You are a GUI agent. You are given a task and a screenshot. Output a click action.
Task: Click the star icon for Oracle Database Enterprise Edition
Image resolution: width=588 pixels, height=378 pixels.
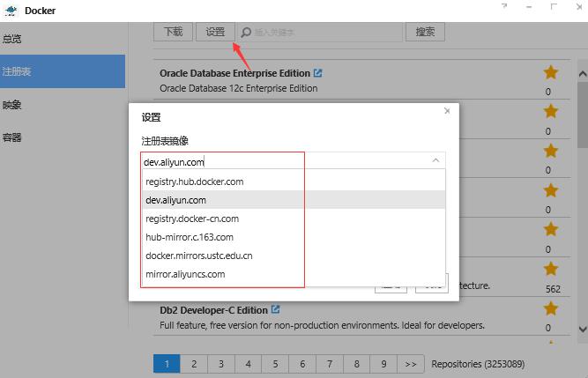coord(550,72)
